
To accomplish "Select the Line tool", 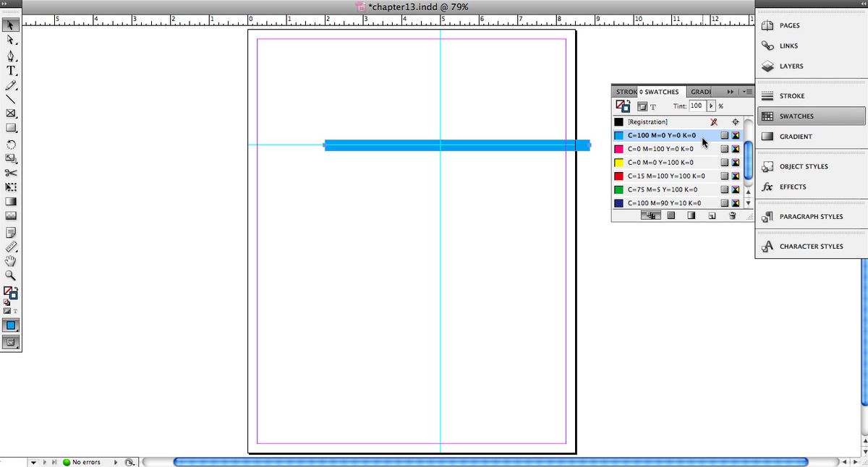I will point(11,99).
